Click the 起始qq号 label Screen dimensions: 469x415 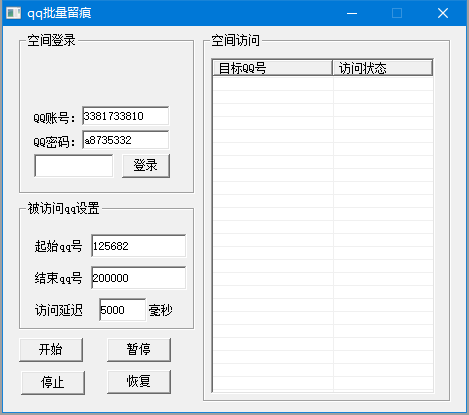coord(58,246)
